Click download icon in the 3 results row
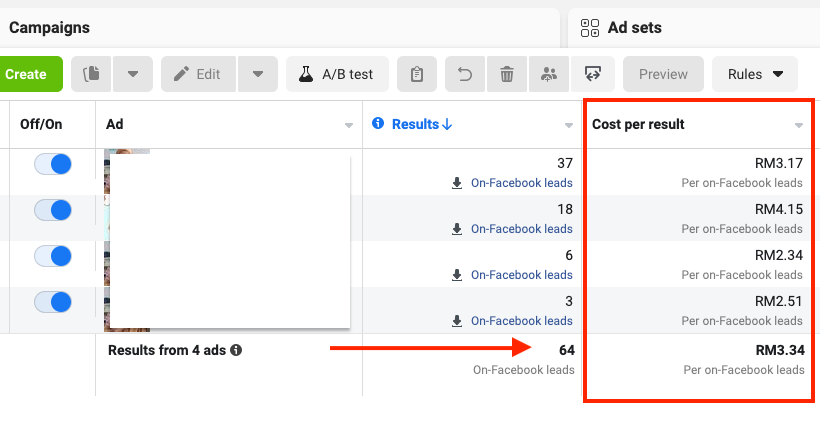The image size is (820, 432). tap(457, 321)
